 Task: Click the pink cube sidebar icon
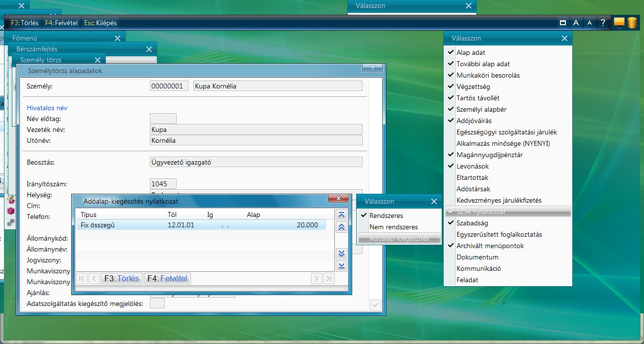click(x=10, y=211)
